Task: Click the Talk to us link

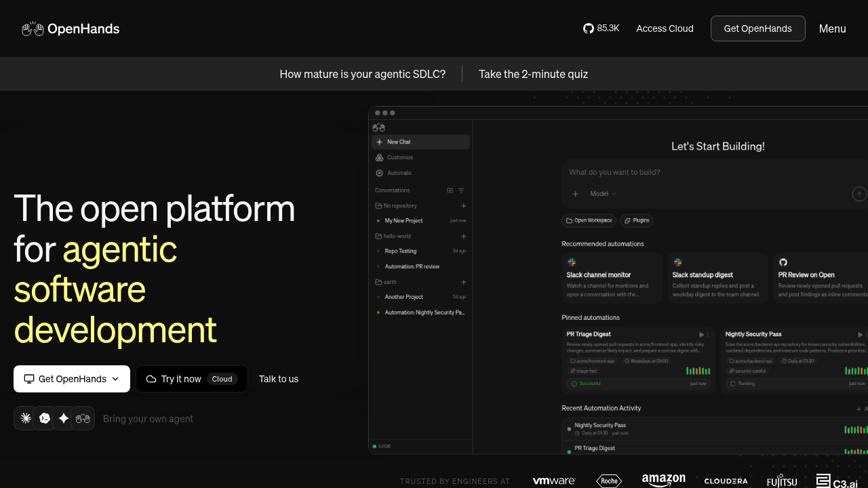Action: click(x=279, y=379)
